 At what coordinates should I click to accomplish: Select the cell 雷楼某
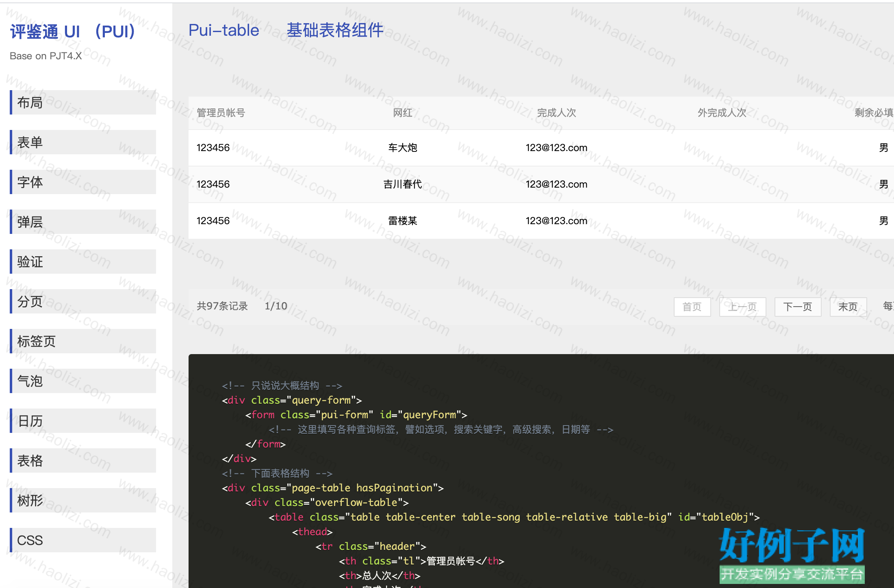pos(403,220)
